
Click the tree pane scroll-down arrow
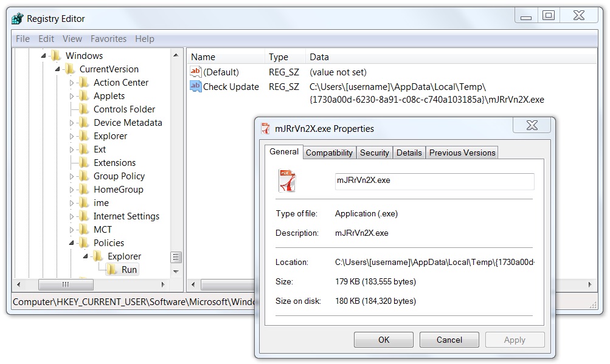pos(176,272)
